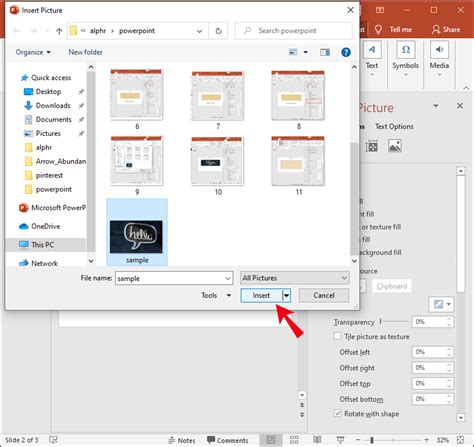The height and width of the screenshot is (447, 474).
Task: Click the Offset bottom value stepper
Action: pyautogui.click(x=449, y=399)
